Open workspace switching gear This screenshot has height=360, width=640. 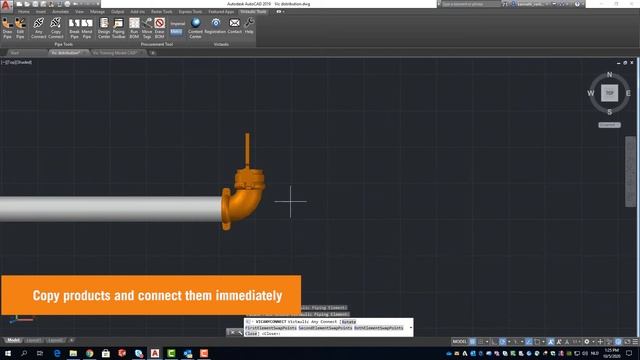[587, 342]
